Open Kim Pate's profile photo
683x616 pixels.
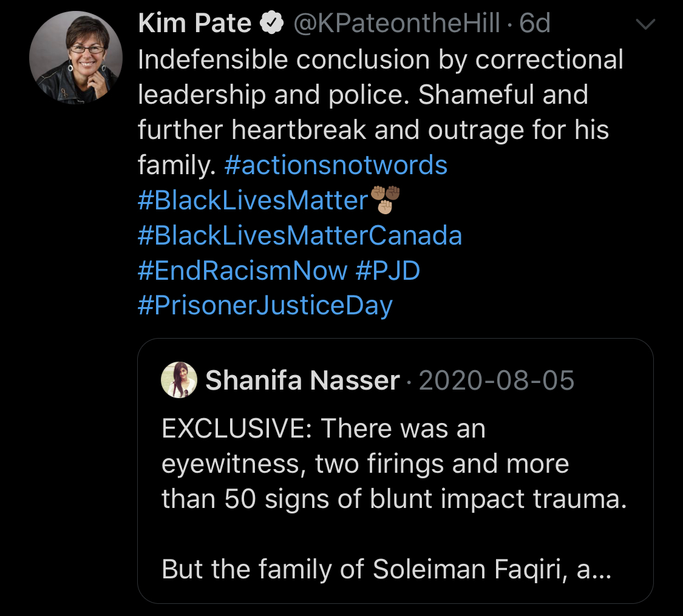click(x=76, y=58)
